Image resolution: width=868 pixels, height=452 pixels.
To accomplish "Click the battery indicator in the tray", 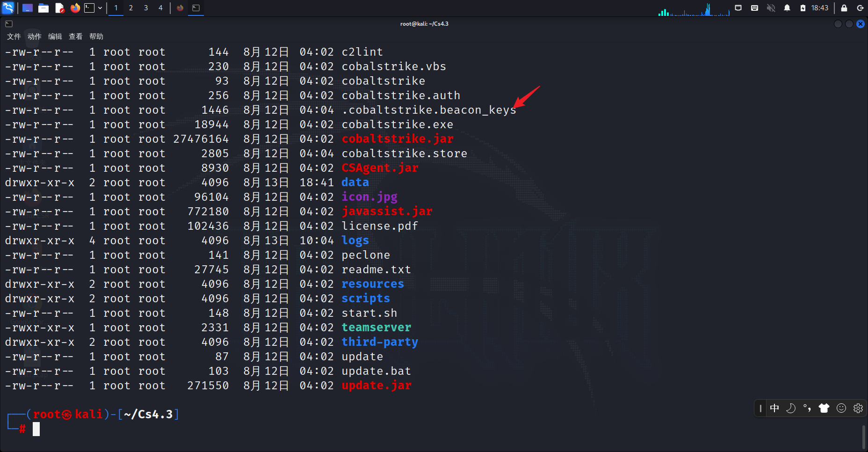I will tap(803, 8).
